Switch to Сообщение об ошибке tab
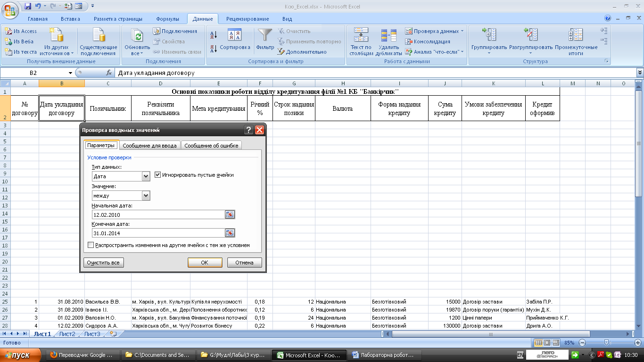644x362 pixels. (x=211, y=146)
